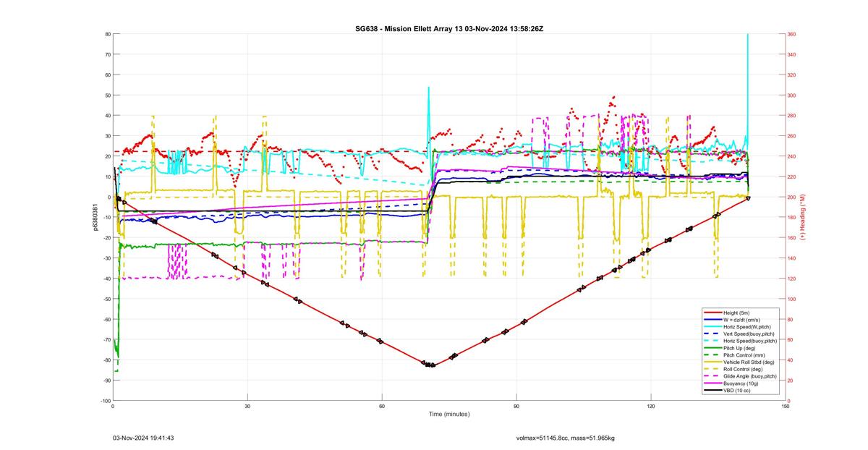Select the '(+) Heading (°M)' right axis label
This screenshot has height=450, width=868.
tap(802, 217)
